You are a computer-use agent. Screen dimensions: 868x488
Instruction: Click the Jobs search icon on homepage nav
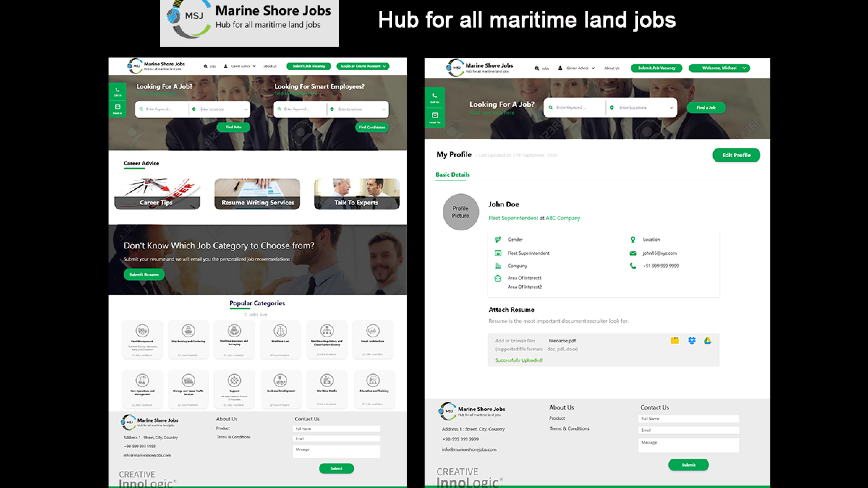(x=206, y=66)
